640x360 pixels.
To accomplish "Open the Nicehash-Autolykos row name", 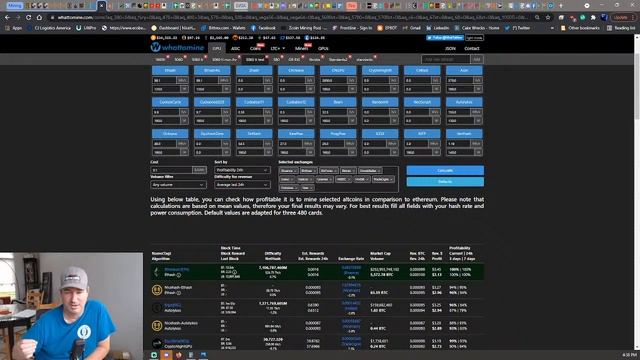I will (x=181, y=323).
